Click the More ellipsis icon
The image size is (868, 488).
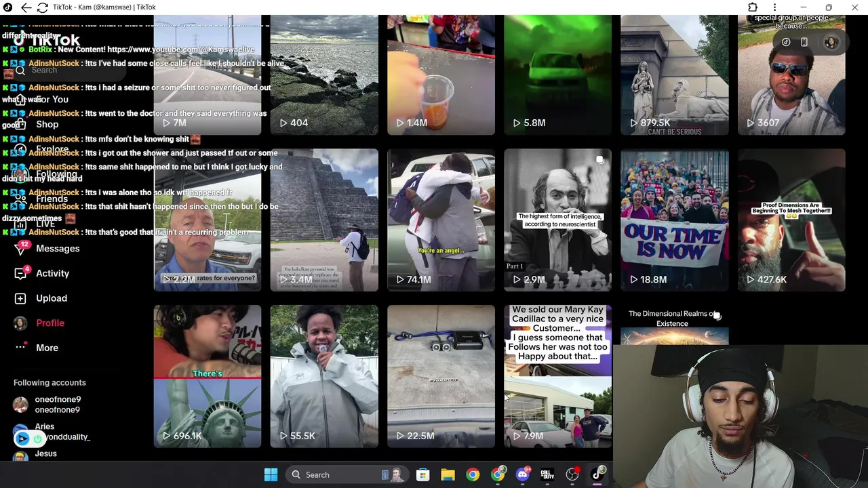(x=20, y=348)
